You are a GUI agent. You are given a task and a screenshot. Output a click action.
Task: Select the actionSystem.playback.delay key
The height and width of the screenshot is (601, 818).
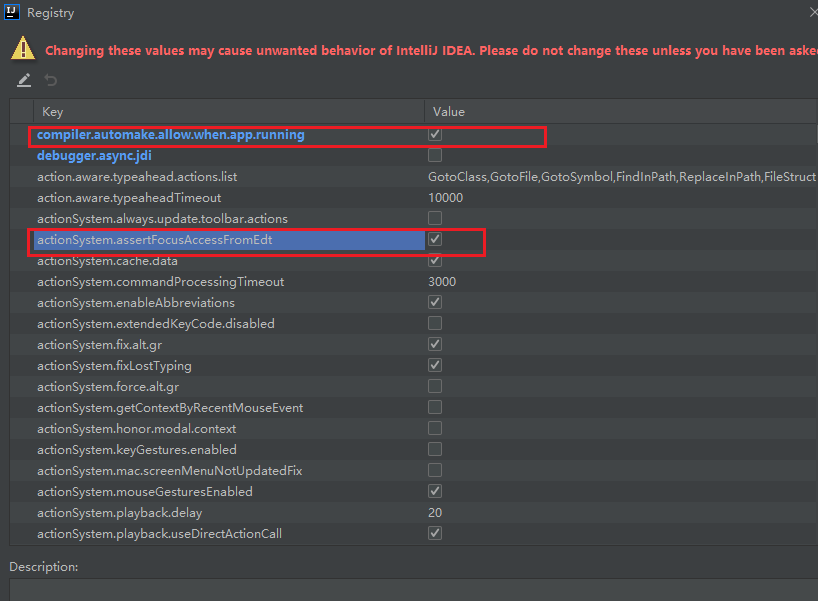[x=119, y=513]
